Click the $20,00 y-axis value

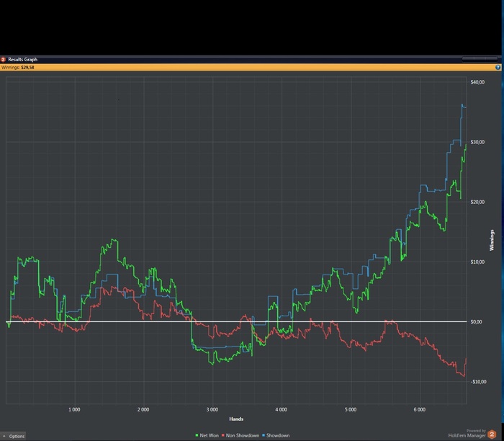[x=477, y=202]
